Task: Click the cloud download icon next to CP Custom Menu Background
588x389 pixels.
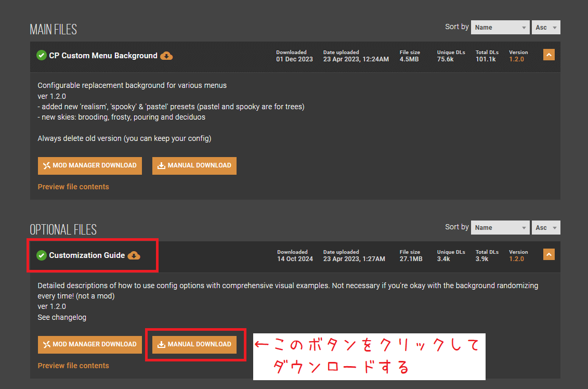Action: pos(166,56)
